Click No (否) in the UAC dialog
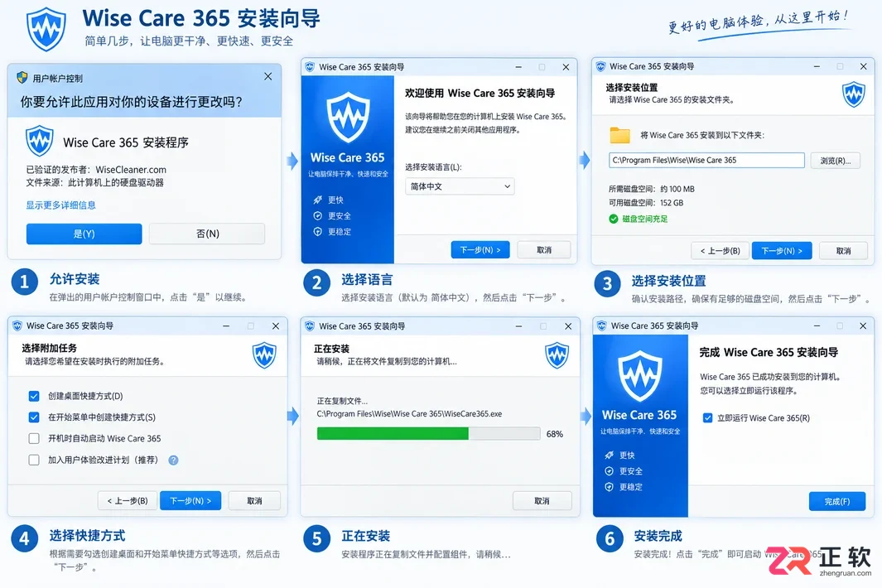This screenshot has height=588, width=882. pyautogui.click(x=207, y=234)
